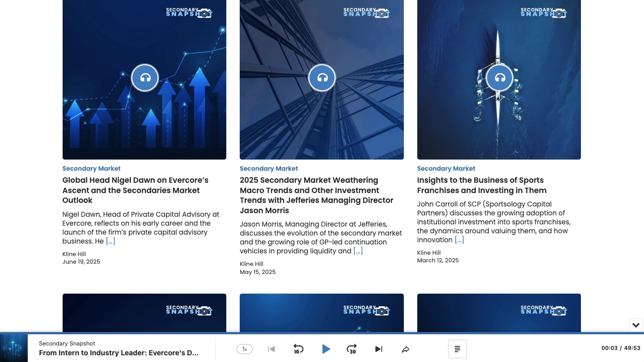
Task: Open the episode playlist panel
Action: (458, 349)
